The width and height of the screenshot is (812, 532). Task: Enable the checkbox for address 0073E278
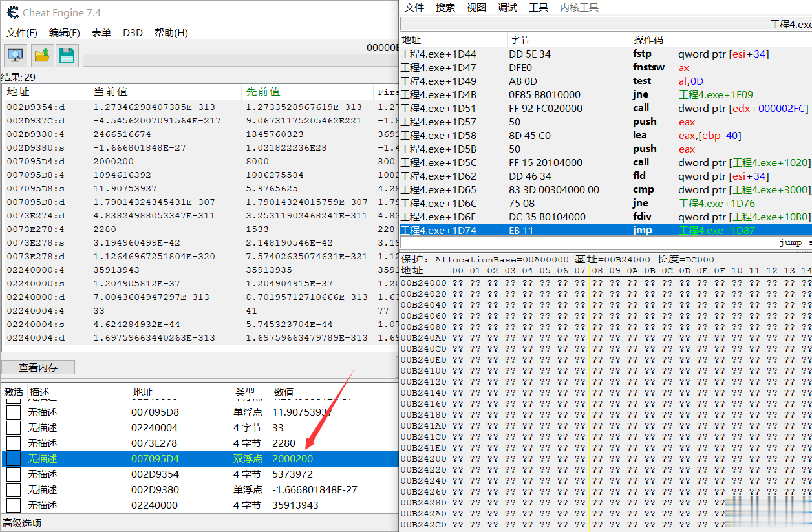click(13, 443)
